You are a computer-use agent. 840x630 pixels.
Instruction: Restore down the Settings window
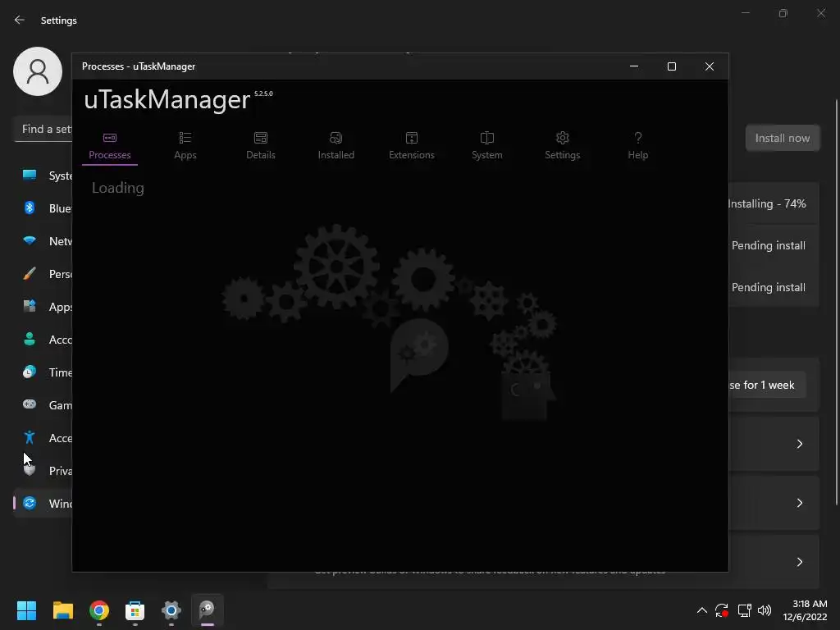[x=783, y=13]
